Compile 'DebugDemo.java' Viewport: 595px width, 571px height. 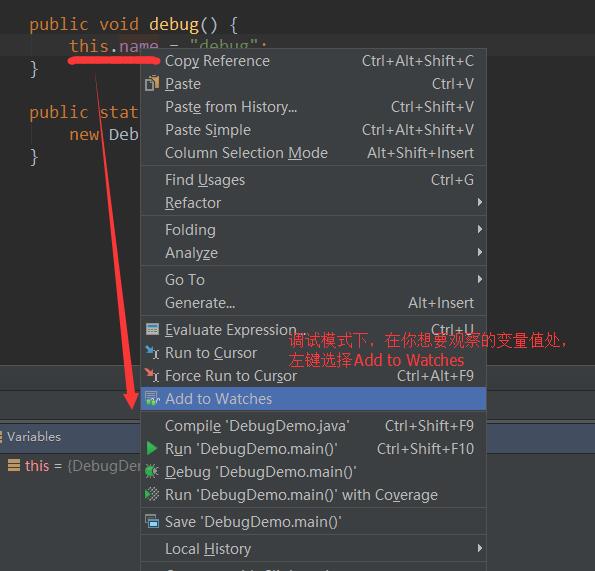click(x=313, y=426)
